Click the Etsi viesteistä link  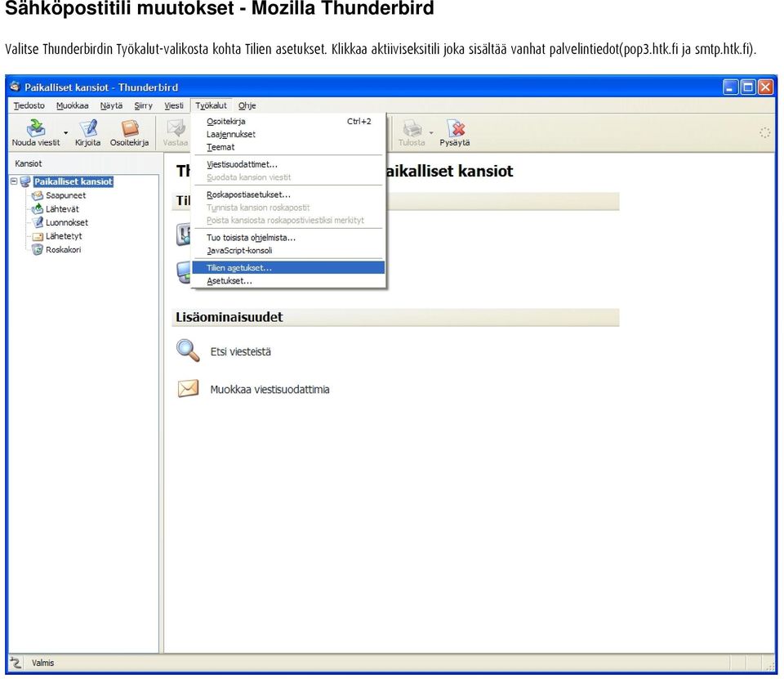click(240, 352)
